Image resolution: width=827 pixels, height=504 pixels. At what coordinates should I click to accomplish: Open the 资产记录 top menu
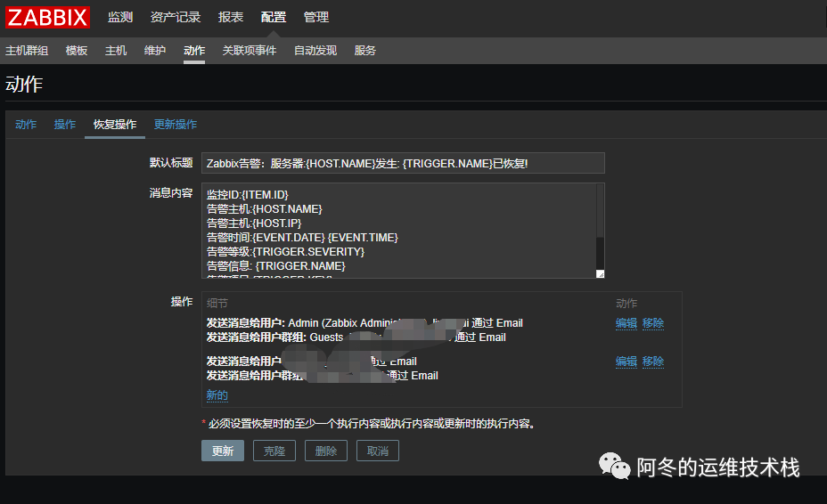(x=176, y=18)
